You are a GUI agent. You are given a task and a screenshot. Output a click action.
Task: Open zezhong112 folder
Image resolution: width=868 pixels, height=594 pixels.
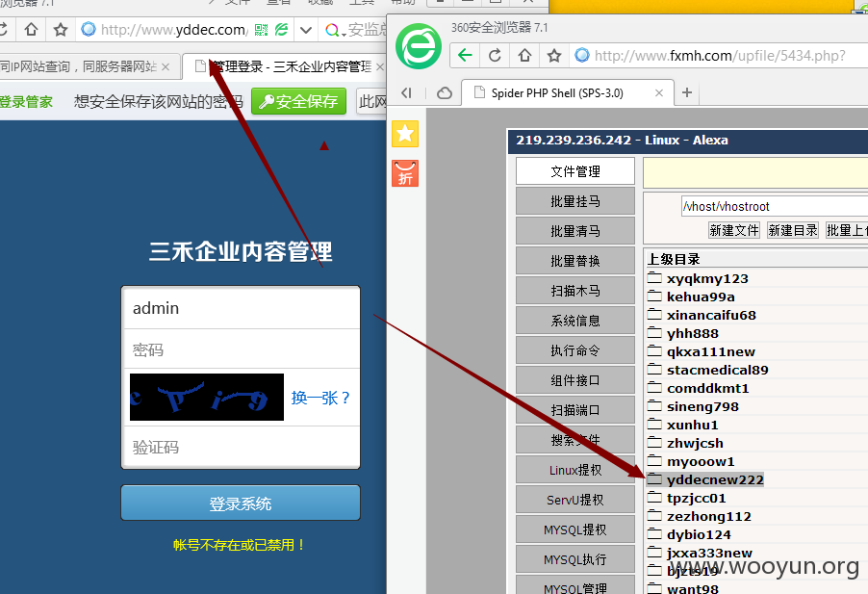pos(709,516)
